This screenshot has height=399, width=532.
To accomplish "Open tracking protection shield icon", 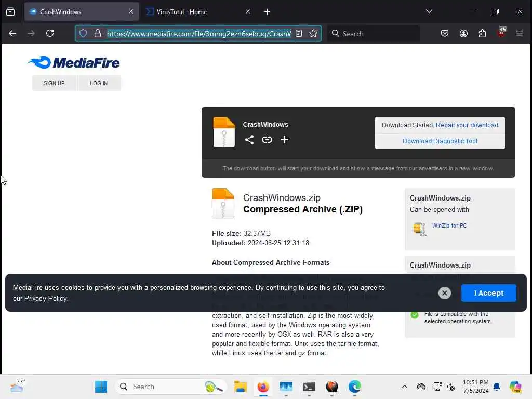I will pos(83,33).
